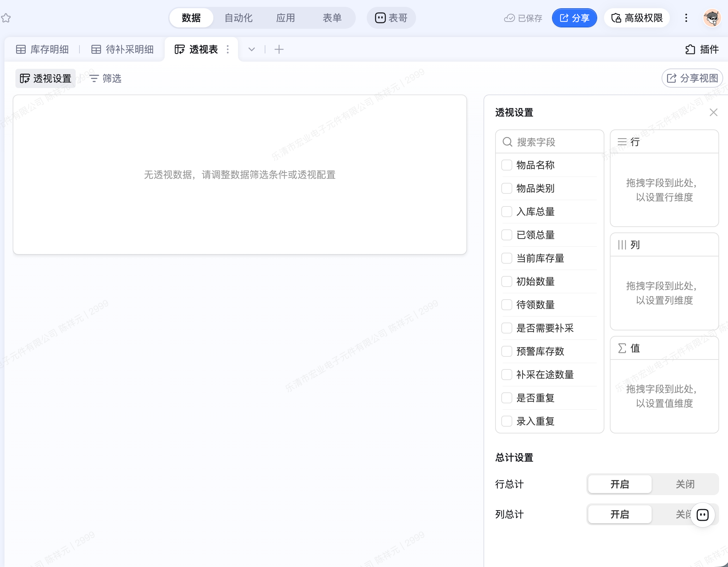Viewport: 728px width, 567px height.
Task: Check the 物品名称 field checkbox
Action: pyautogui.click(x=507, y=165)
